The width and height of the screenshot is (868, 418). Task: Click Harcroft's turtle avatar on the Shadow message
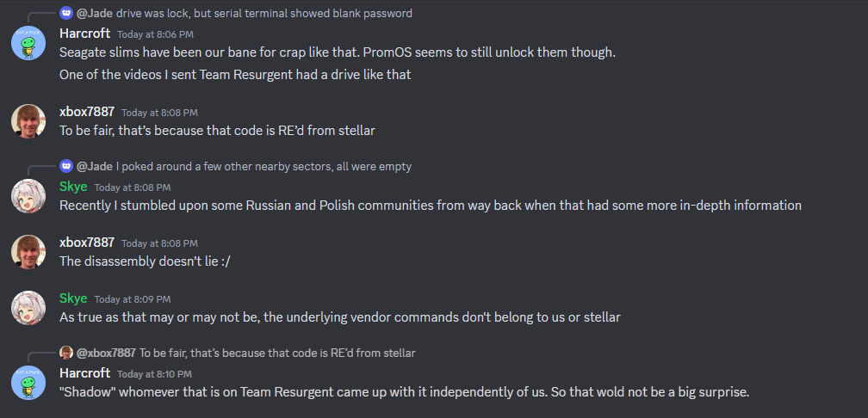coord(28,382)
